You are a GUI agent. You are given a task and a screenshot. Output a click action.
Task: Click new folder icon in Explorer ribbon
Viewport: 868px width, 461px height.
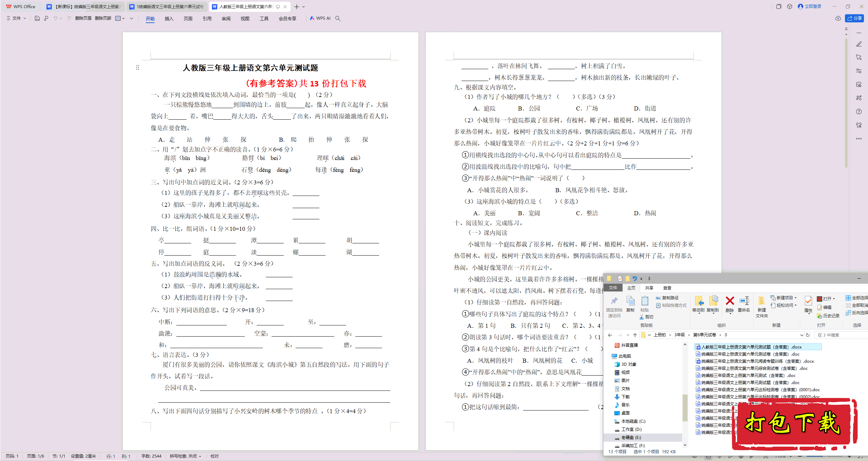762,301
